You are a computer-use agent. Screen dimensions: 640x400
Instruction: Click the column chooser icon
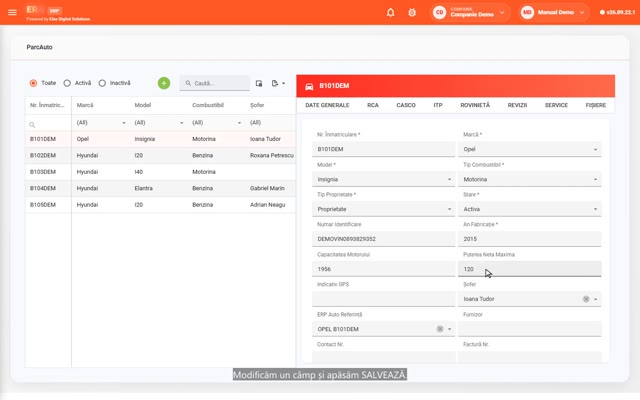click(x=259, y=83)
